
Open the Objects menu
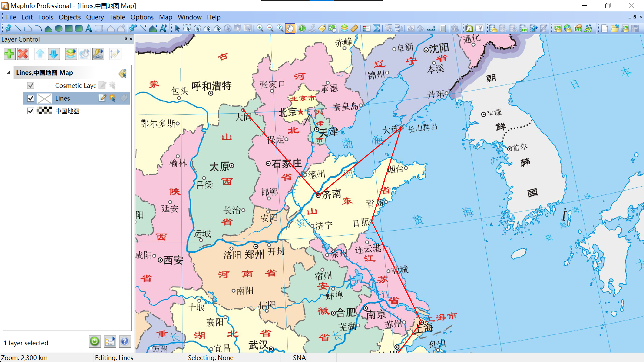[69, 17]
